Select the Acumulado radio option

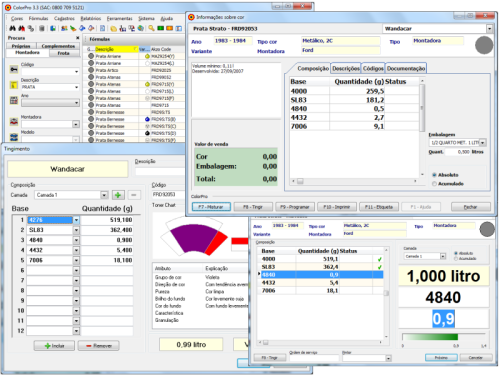coord(434,184)
